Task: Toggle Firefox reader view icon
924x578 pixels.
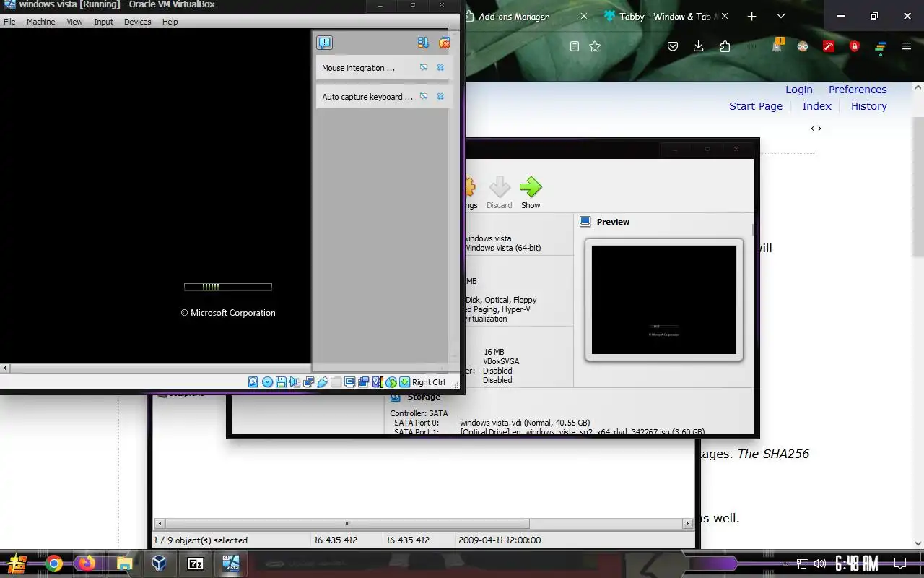Action: pyautogui.click(x=575, y=46)
